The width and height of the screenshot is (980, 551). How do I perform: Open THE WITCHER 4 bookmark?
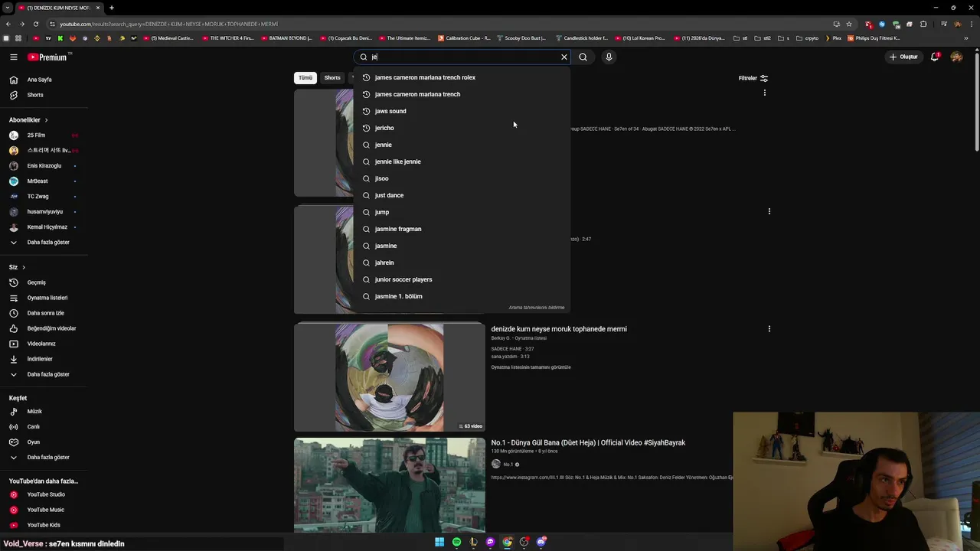227,38
